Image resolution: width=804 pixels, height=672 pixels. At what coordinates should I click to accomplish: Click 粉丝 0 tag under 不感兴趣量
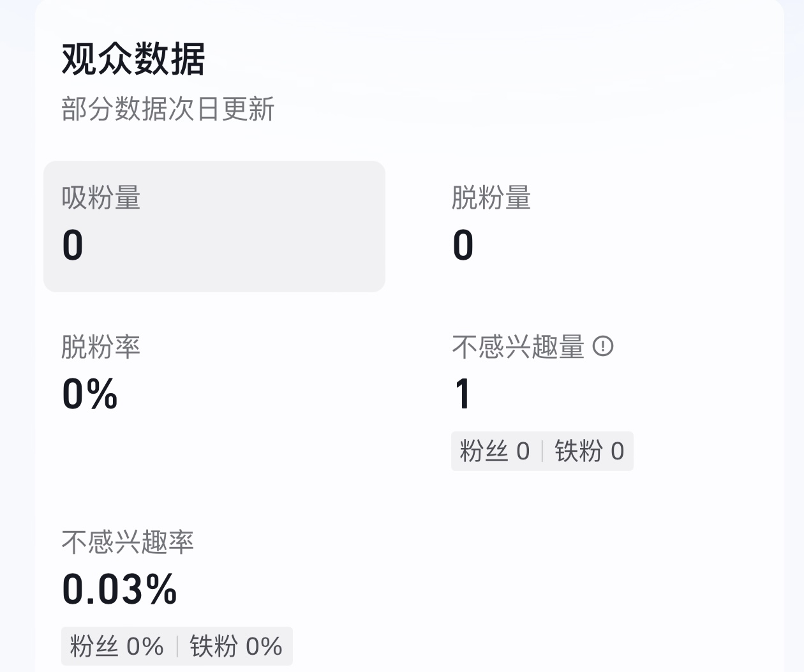tap(495, 451)
